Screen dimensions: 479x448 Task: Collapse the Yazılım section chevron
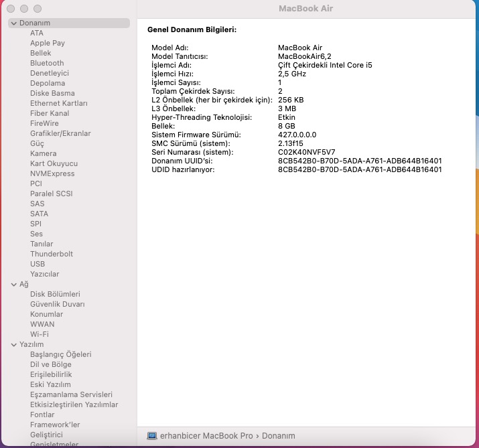coord(13,344)
